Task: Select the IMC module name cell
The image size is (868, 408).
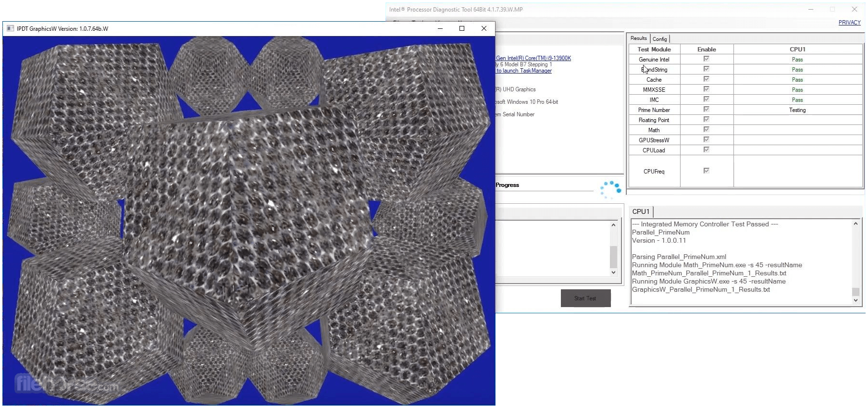Action: (x=654, y=100)
